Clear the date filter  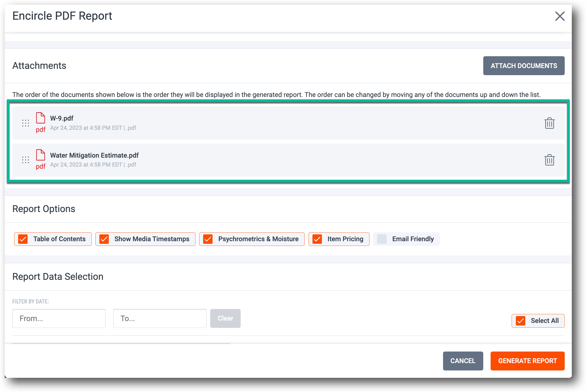(225, 318)
